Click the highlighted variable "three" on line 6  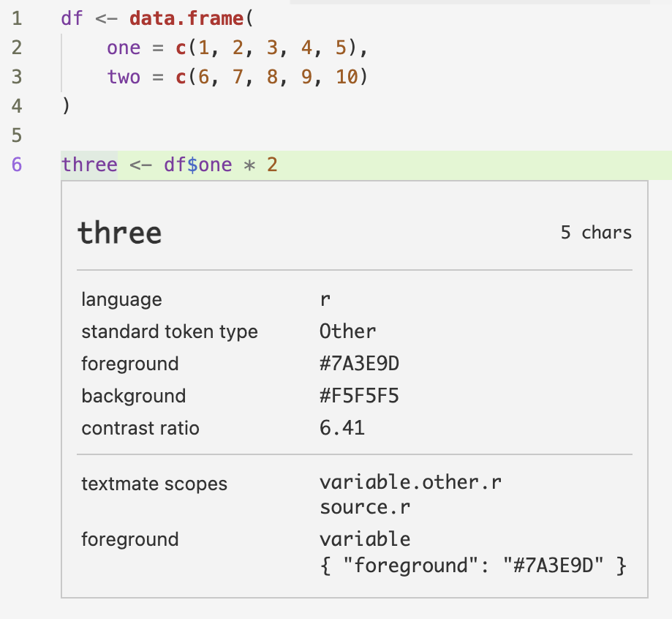point(88,165)
